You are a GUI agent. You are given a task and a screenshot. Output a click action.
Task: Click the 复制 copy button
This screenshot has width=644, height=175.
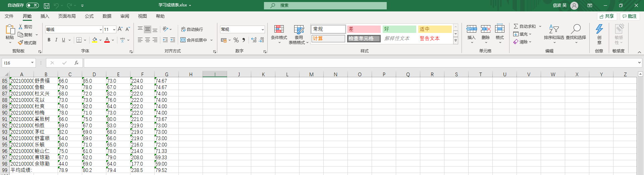[26, 35]
